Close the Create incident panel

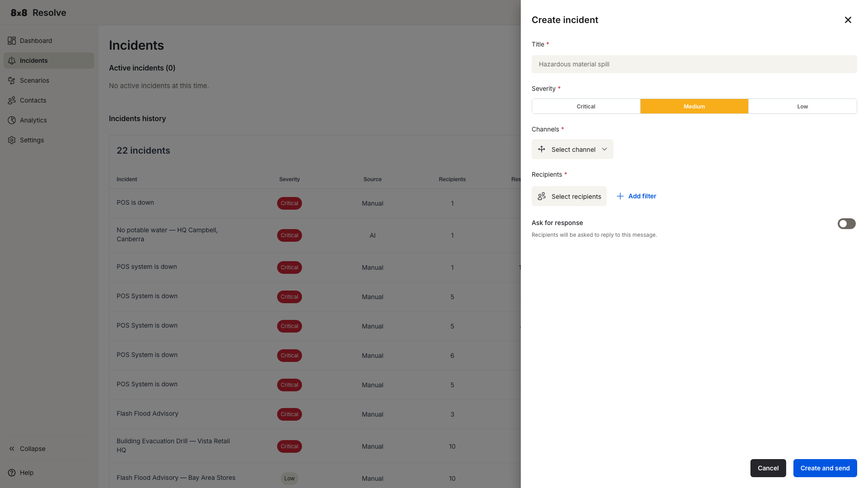coord(848,20)
